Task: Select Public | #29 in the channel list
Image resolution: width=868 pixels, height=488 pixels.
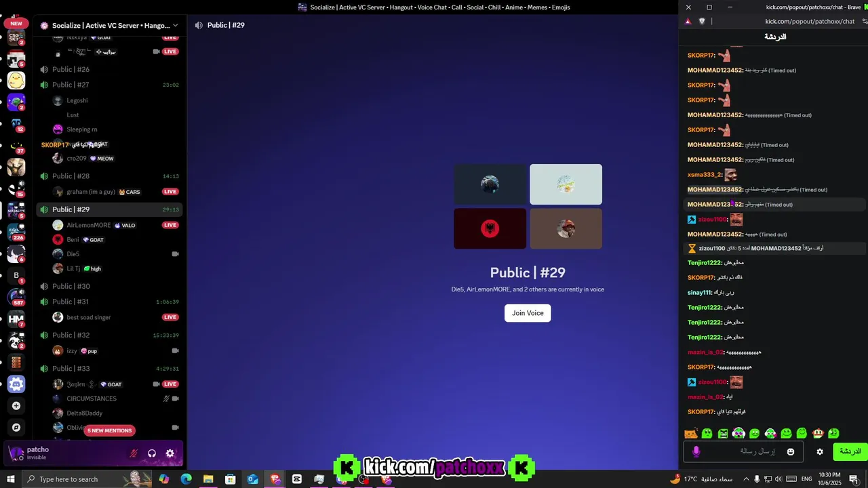Action: point(109,209)
